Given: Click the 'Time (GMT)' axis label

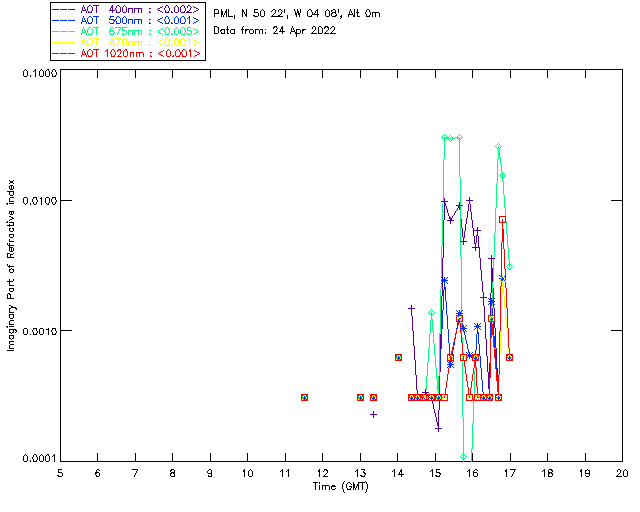Looking at the screenshot, I should (x=341, y=487).
